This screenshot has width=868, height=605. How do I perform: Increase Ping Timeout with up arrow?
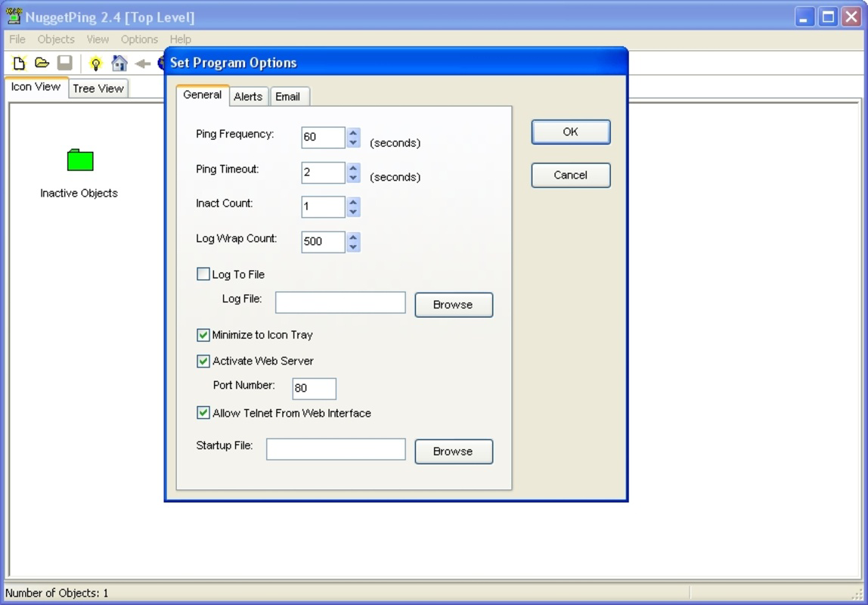(x=353, y=168)
